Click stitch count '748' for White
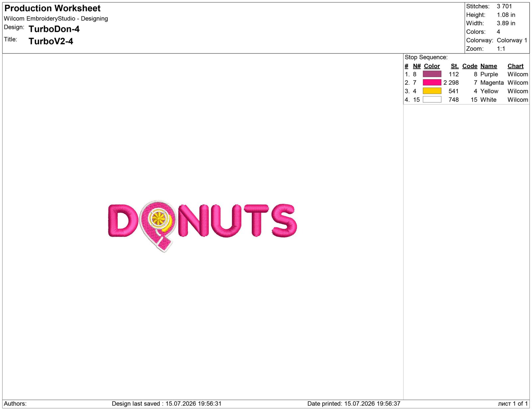Viewport: 532px width, 409px height. tap(454, 100)
